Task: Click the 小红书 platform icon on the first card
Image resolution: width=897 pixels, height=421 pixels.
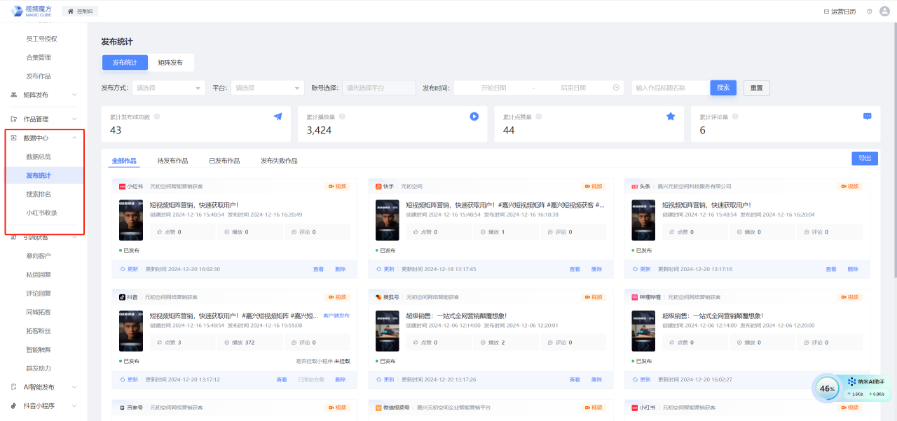Action: click(x=122, y=186)
